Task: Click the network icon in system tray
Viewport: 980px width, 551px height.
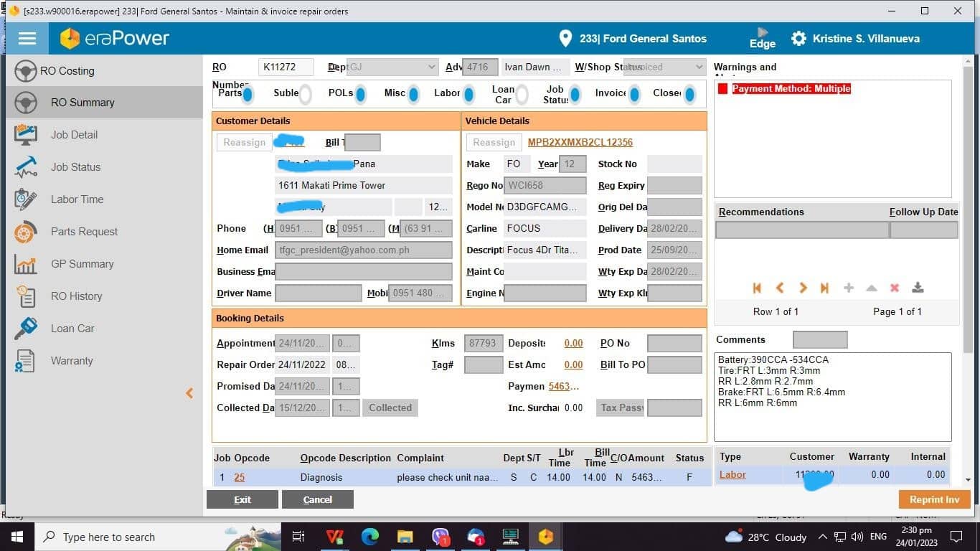Action: tap(839, 537)
